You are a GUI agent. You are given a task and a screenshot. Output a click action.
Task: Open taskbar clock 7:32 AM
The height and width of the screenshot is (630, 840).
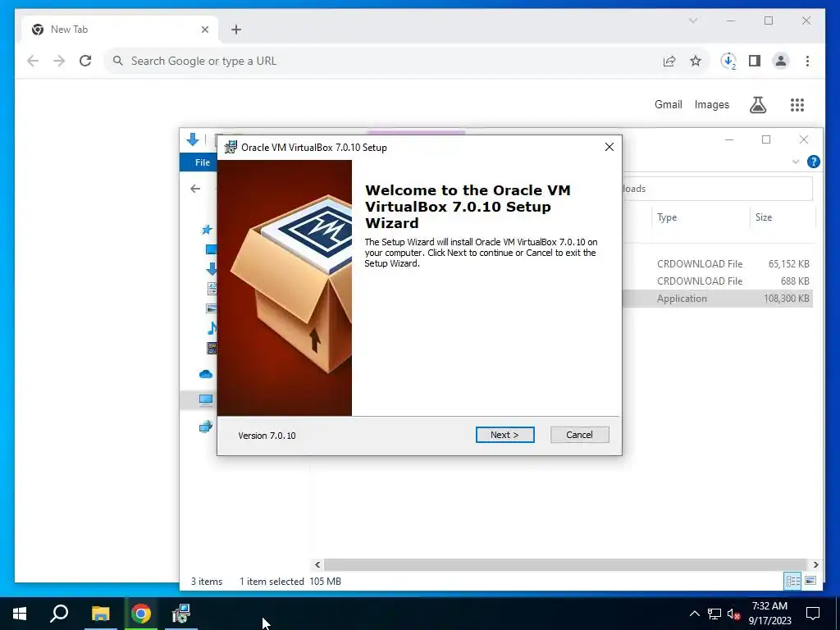pyautogui.click(x=769, y=614)
